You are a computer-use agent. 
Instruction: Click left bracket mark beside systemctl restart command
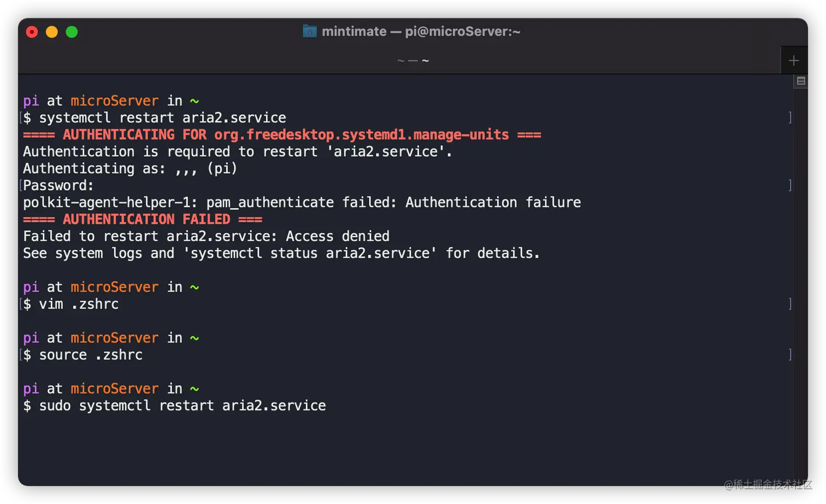[21, 118]
